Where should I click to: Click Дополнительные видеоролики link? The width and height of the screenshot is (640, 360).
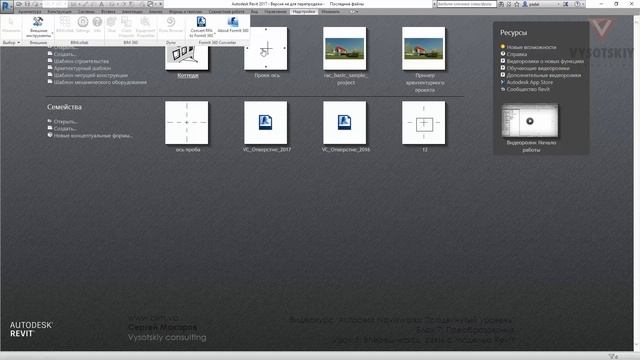point(544,75)
